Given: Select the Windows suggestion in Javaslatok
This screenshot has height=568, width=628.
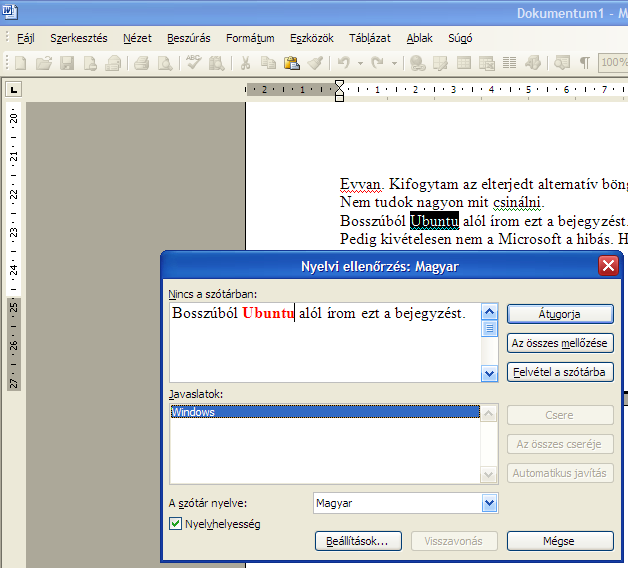Looking at the screenshot, I should (x=325, y=412).
